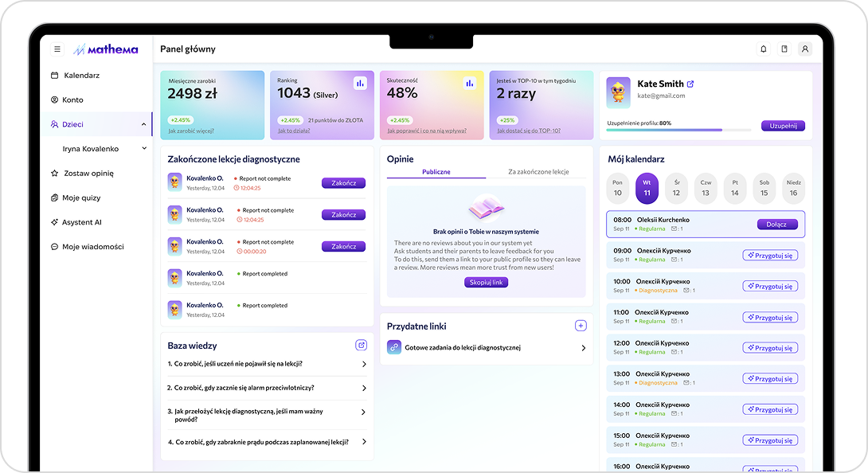868x473 pixels.
Task: Open Baza wiedzy external link icon
Action: coord(361,345)
